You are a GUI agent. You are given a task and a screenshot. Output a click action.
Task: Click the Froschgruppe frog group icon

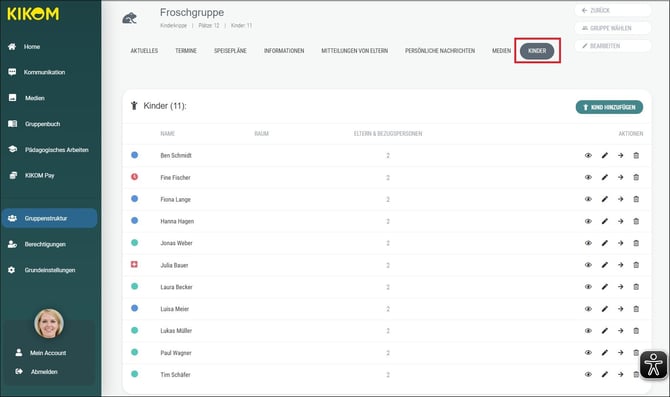pyautogui.click(x=129, y=18)
